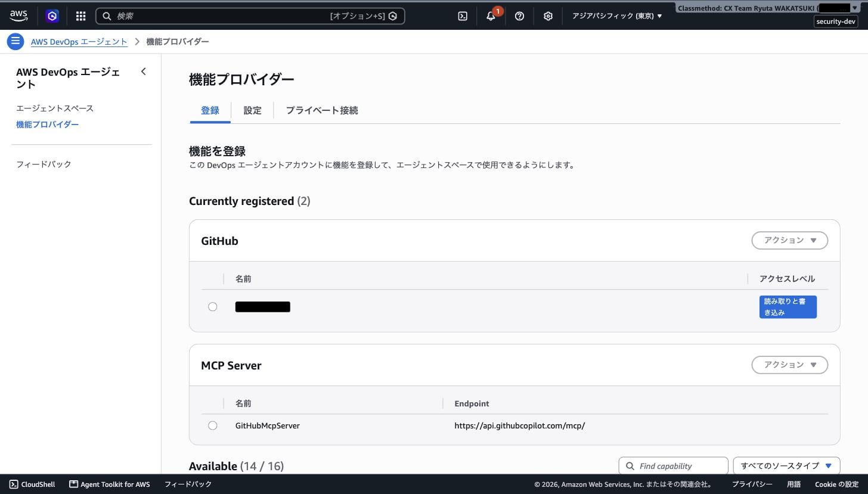Click the security-dev account label
Image resolution: width=868 pixels, height=494 pixels.
point(836,21)
